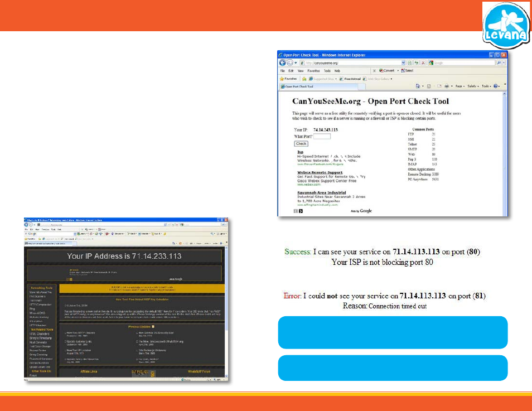Click the canyouseeme.org address bar
The width and height of the screenshot is (532, 411).
click(x=351, y=63)
